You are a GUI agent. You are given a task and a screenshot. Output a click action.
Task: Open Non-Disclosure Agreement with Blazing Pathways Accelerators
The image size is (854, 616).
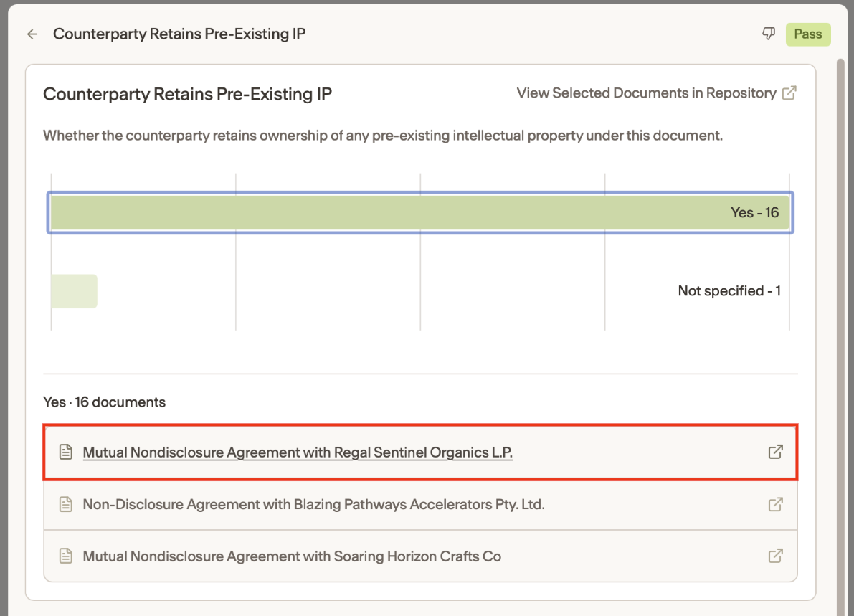coord(314,504)
